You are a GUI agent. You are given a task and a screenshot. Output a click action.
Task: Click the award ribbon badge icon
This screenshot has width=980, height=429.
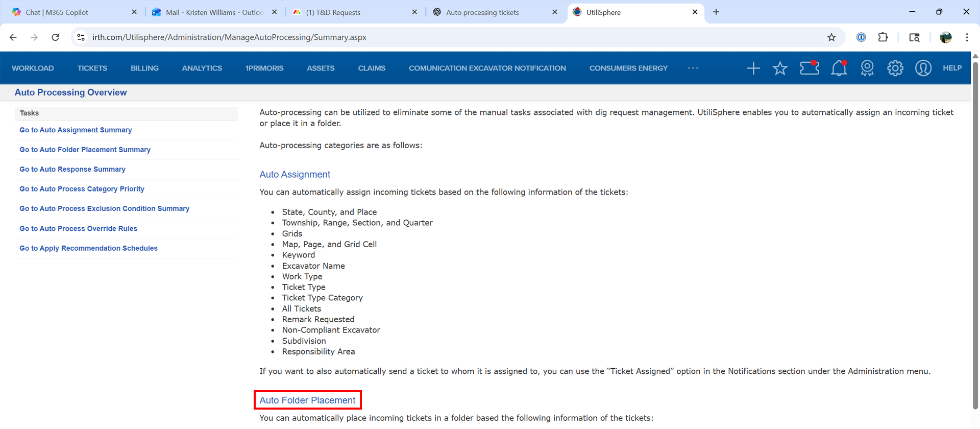coord(867,68)
